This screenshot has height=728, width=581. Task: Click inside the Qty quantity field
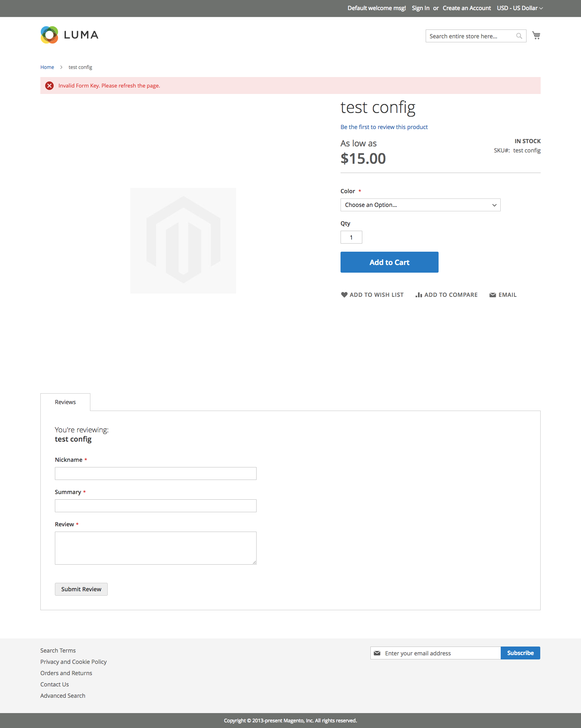point(351,237)
